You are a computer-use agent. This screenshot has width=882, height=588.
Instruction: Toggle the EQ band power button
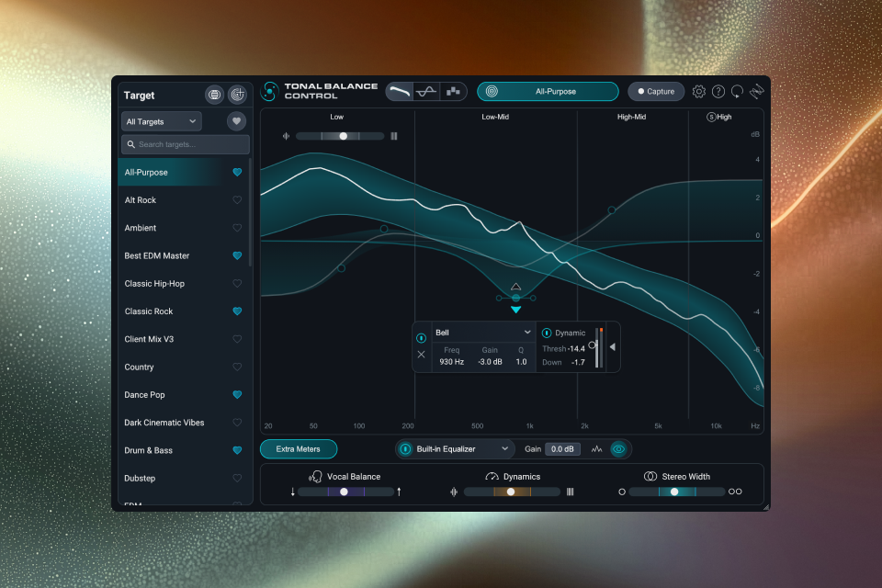(421, 338)
